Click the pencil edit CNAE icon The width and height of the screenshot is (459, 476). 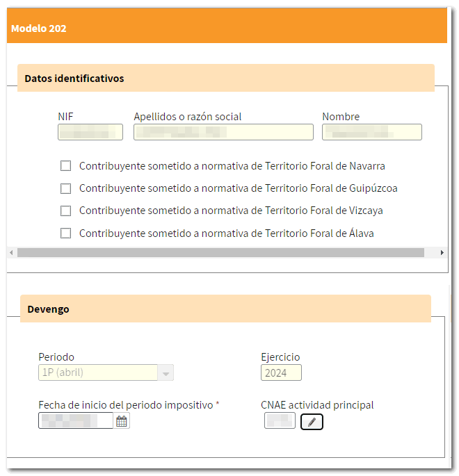click(312, 422)
